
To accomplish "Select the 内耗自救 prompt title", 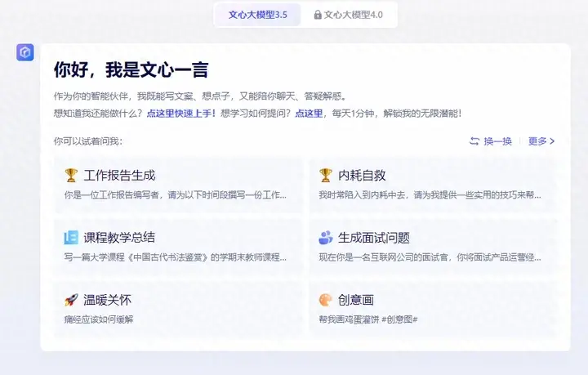I will pyautogui.click(x=362, y=175).
